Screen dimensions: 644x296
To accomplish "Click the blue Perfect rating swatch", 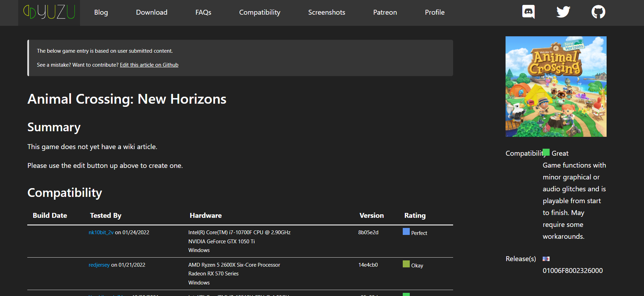I will pos(406,231).
